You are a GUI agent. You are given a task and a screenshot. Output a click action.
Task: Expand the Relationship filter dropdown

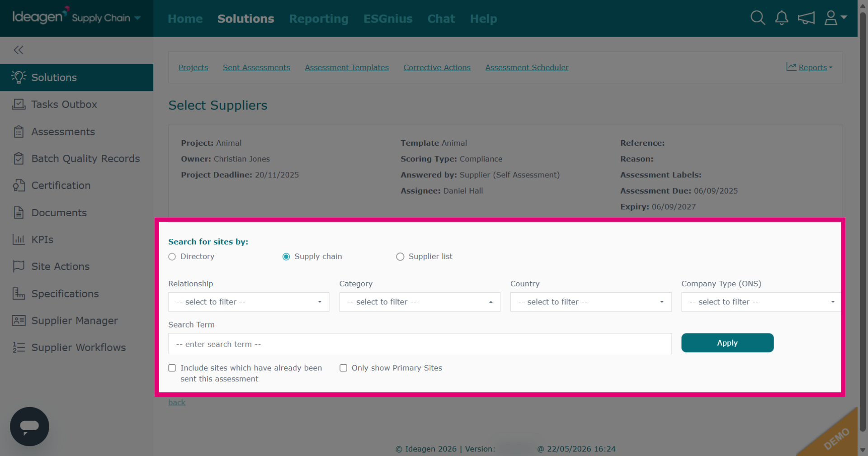click(249, 302)
